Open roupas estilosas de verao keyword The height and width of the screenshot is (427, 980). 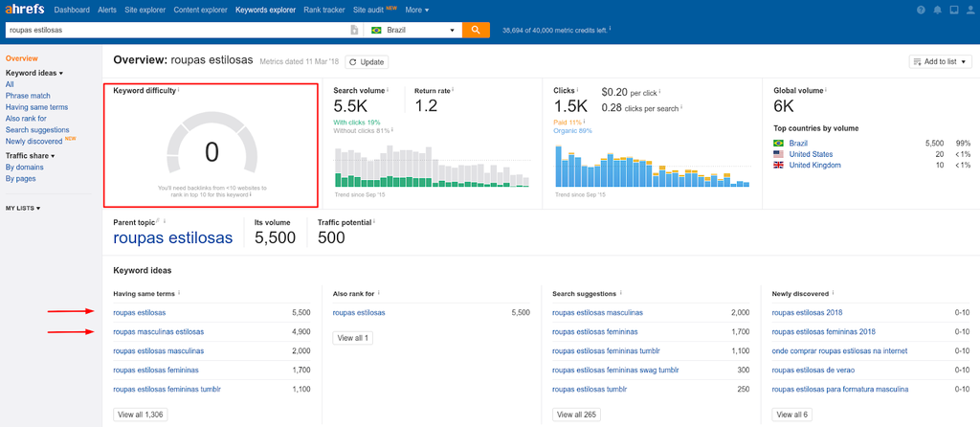coord(813,370)
